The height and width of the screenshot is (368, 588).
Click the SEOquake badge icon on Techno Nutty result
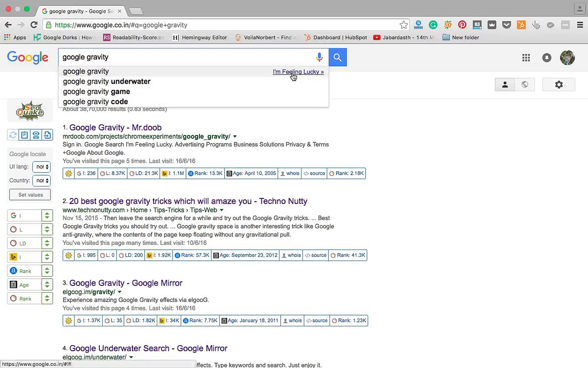[x=68, y=255]
